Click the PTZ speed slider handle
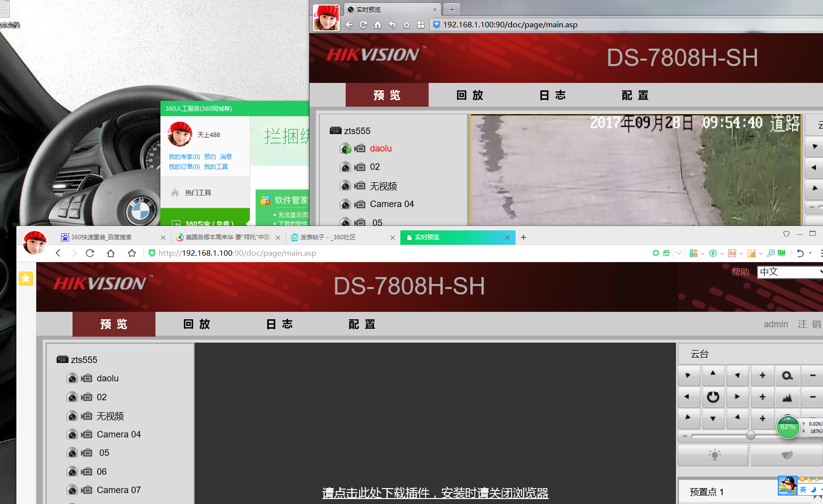Viewport: 823px width, 504px height. click(x=750, y=435)
